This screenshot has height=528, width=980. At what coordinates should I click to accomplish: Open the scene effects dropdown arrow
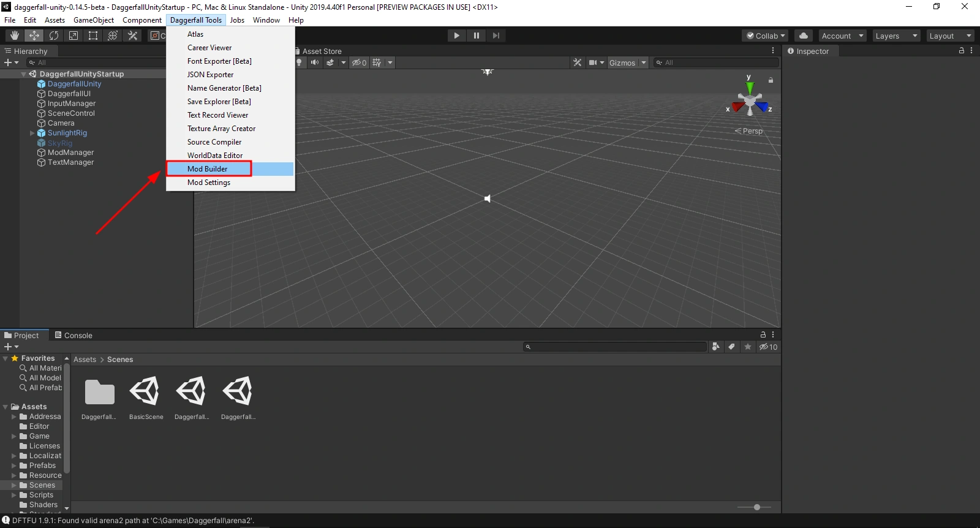(343, 62)
